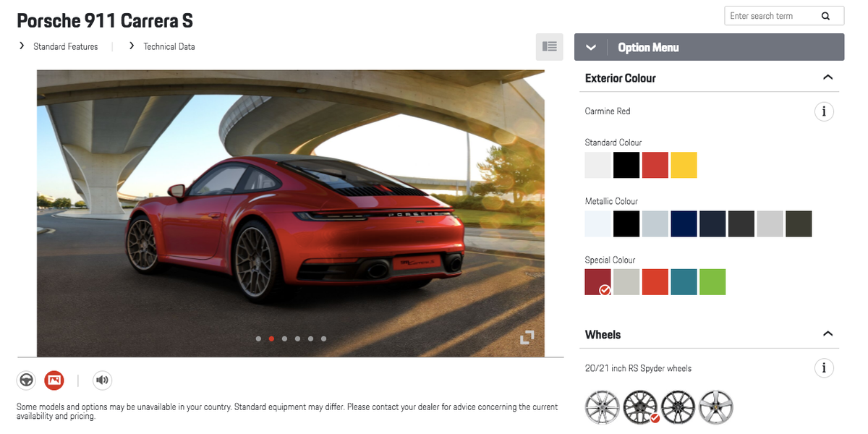
Task: Select the exterior image view icon
Action: pyautogui.click(x=54, y=380)
